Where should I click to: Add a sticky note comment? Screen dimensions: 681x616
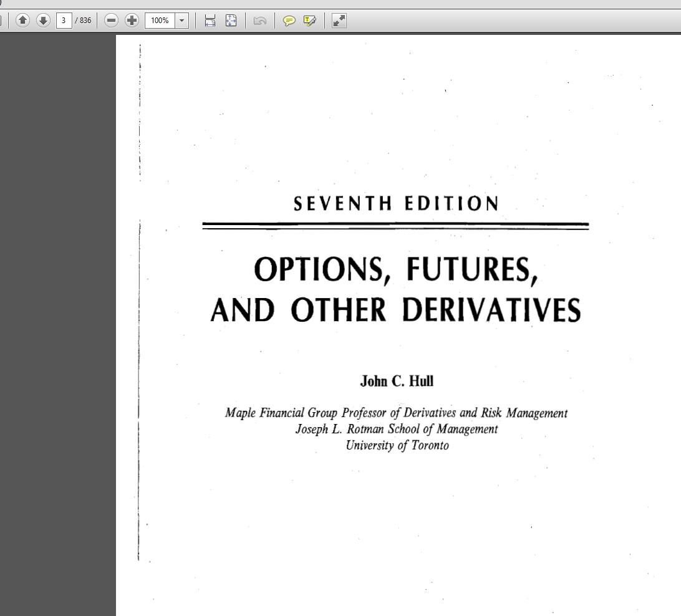pyautogui.click(x=289, y=21)
